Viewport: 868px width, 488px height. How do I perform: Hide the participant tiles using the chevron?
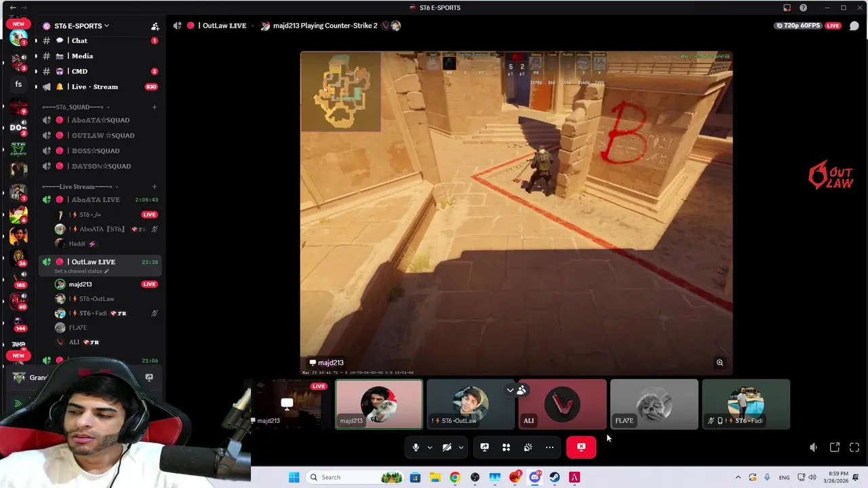click(x=510, y=390)
